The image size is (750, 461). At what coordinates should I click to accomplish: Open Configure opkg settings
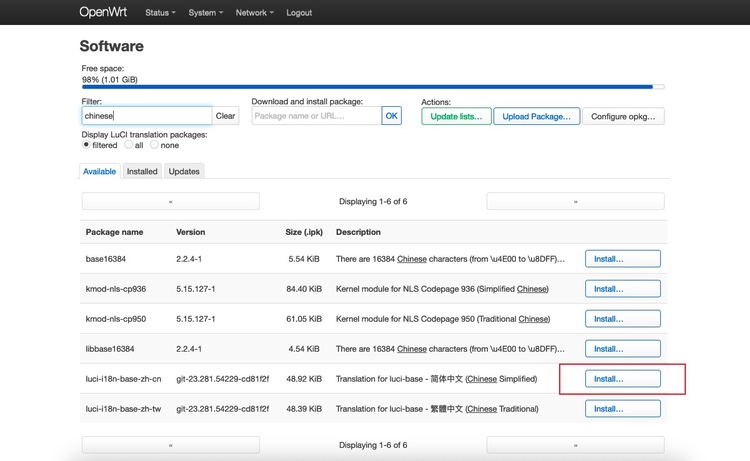tap(623, 116)
